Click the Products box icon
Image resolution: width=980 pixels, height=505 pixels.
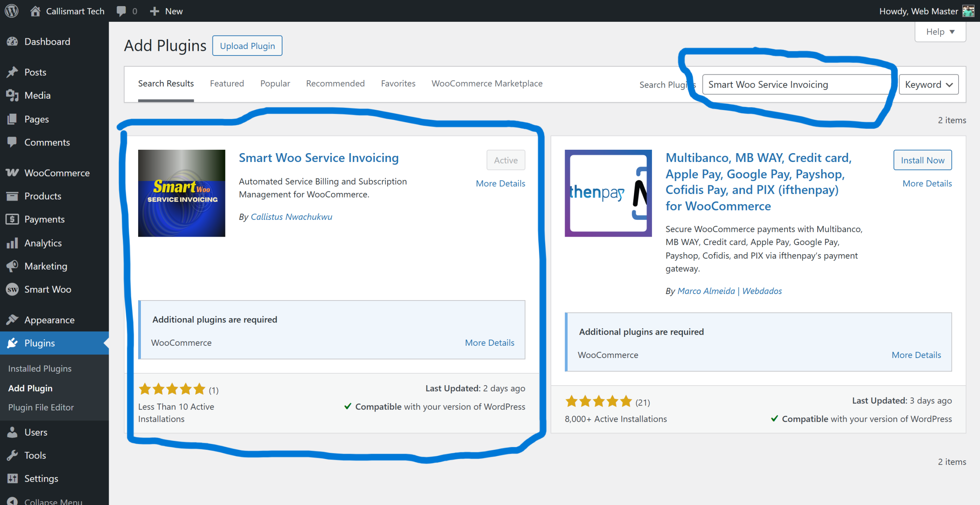12,196
